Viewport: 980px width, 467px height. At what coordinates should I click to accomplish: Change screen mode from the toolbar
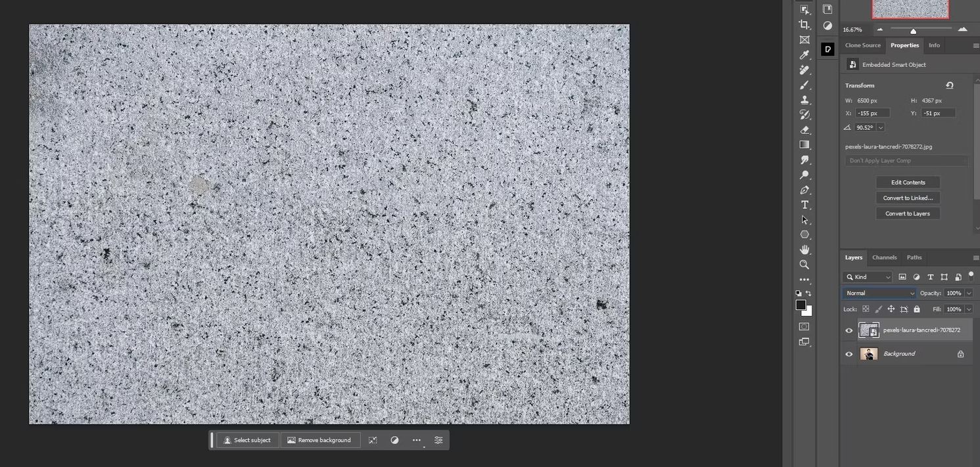click(804, 342)
